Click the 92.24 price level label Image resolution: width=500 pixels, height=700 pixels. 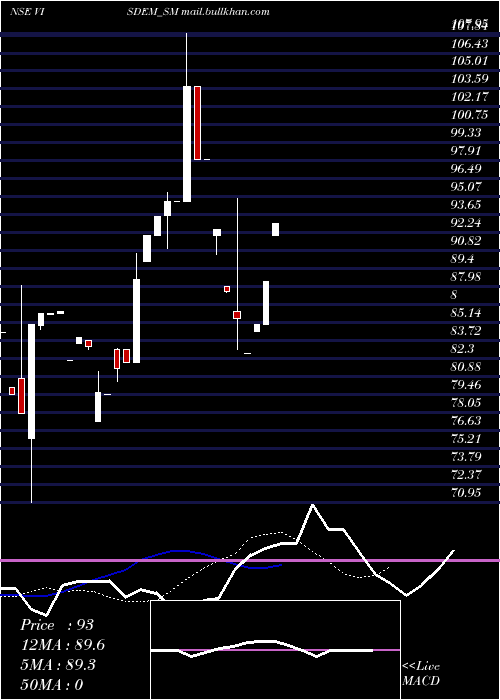click(466, 223)
